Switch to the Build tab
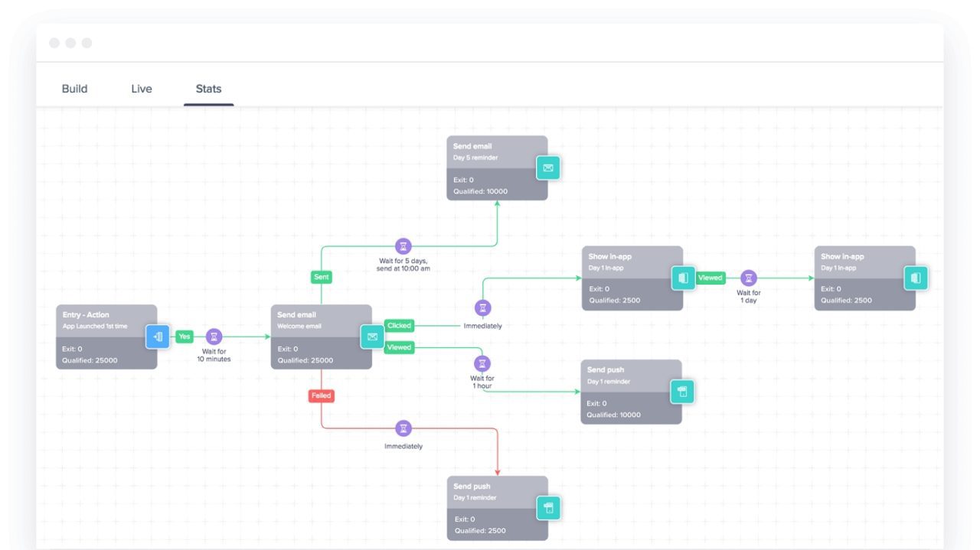The width and height of the screenshot is (980, 550). (75, 89)
